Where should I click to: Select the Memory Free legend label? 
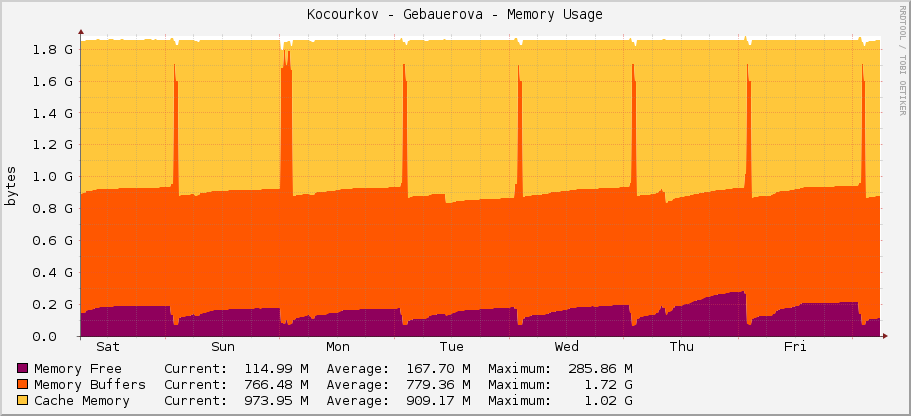tap(78, 368)
